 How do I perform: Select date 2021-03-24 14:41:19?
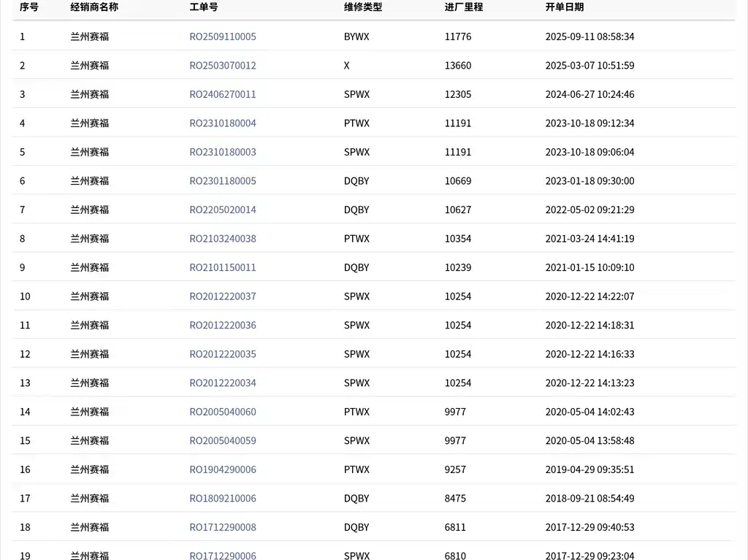[589, 239]
